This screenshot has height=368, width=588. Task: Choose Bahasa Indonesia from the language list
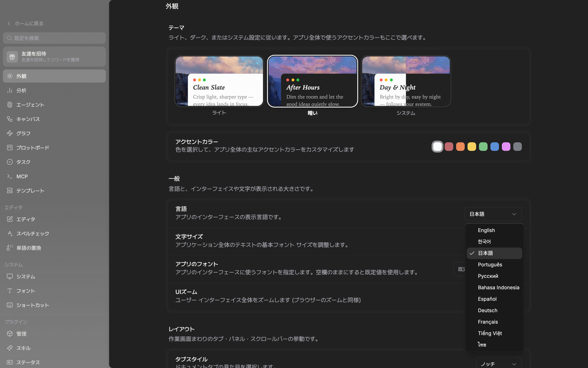(494, 287)
